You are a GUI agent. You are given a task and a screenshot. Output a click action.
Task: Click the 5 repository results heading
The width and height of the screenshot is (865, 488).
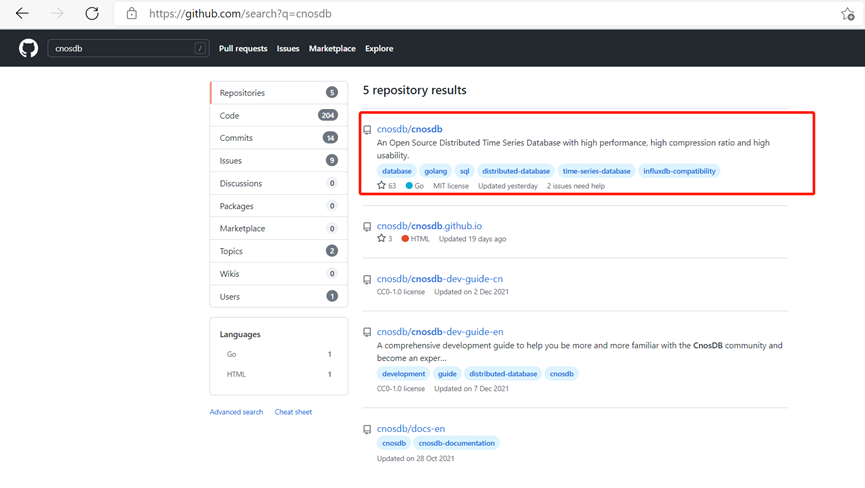pyautogui.click(x=414, y=90)
